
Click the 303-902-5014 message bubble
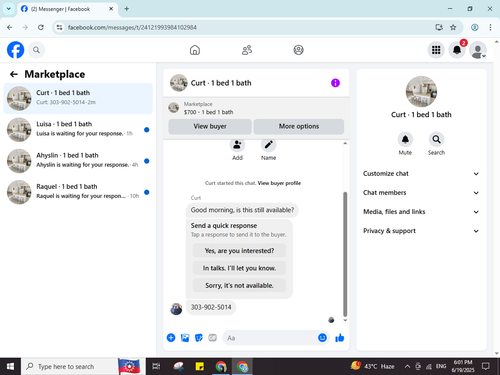pyautogui.click(x=211, y=307)
